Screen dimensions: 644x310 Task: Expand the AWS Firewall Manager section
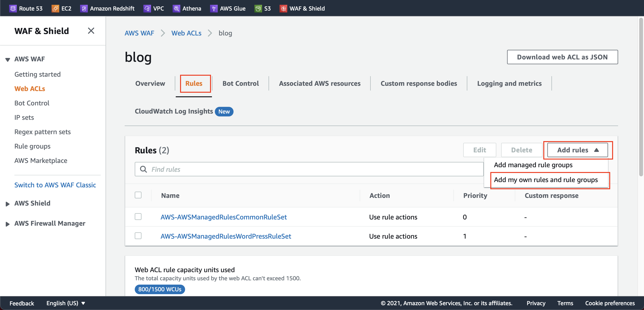(x=8, y=224)
